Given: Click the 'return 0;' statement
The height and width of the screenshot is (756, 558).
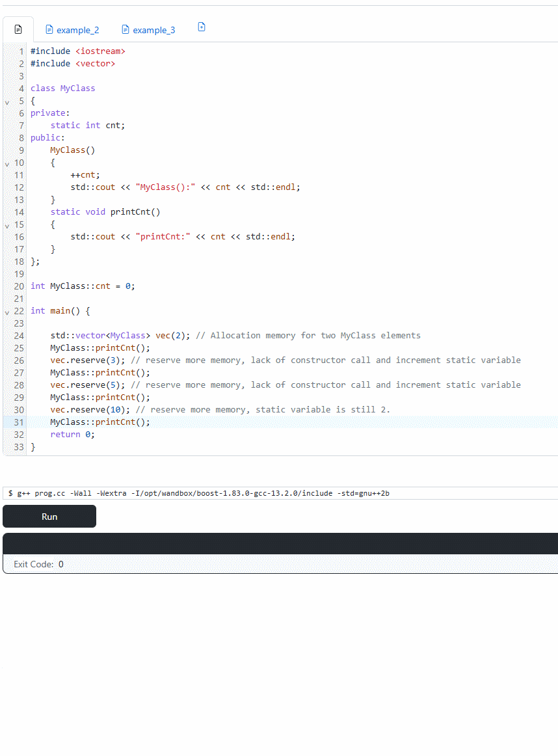Looking at the screenshot, I should 72,435.
